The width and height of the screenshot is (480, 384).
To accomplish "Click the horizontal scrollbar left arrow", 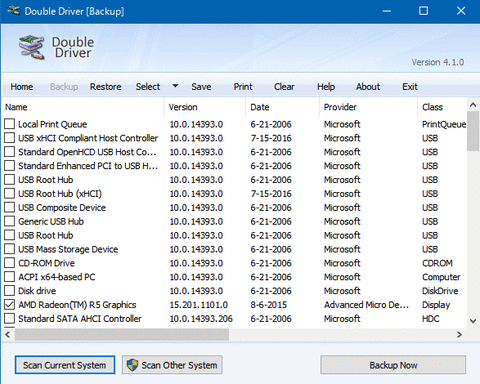I will (8, 334).
